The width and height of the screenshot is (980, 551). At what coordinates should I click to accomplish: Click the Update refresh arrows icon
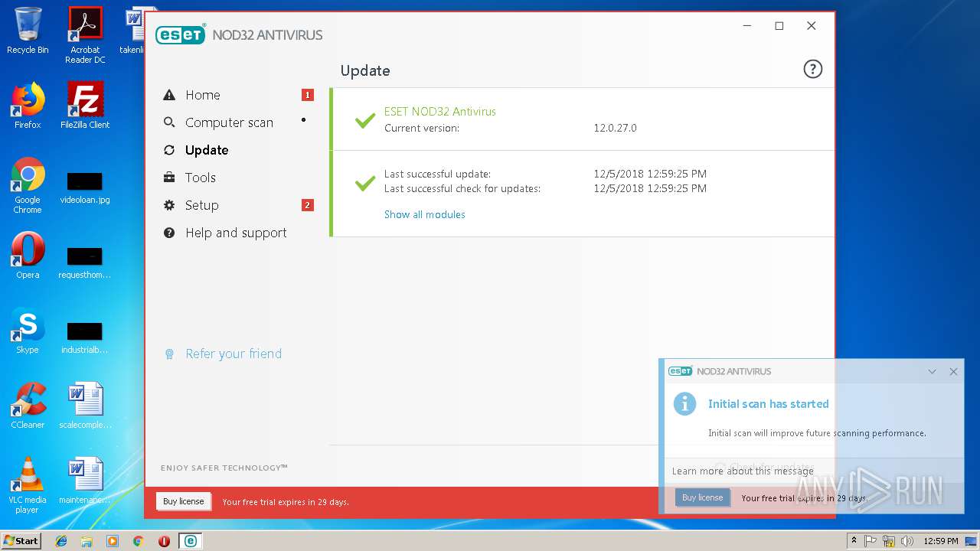pos(169,150)
